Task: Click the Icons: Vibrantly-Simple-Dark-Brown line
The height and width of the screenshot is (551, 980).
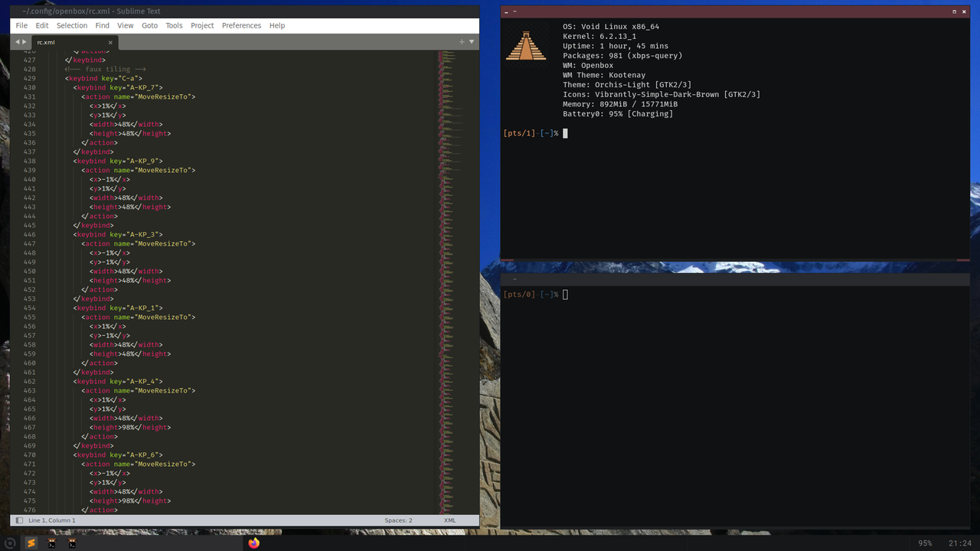Action: [661, 95]
